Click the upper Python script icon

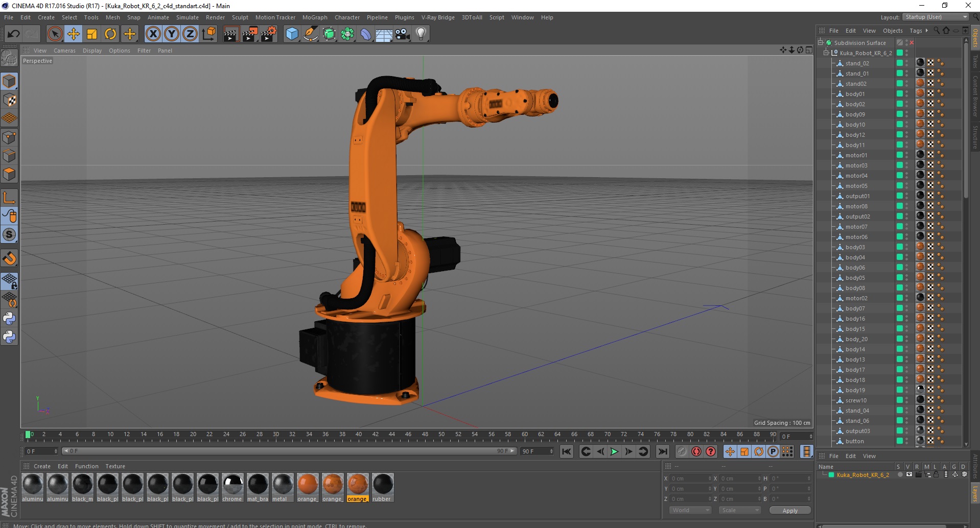9,319
